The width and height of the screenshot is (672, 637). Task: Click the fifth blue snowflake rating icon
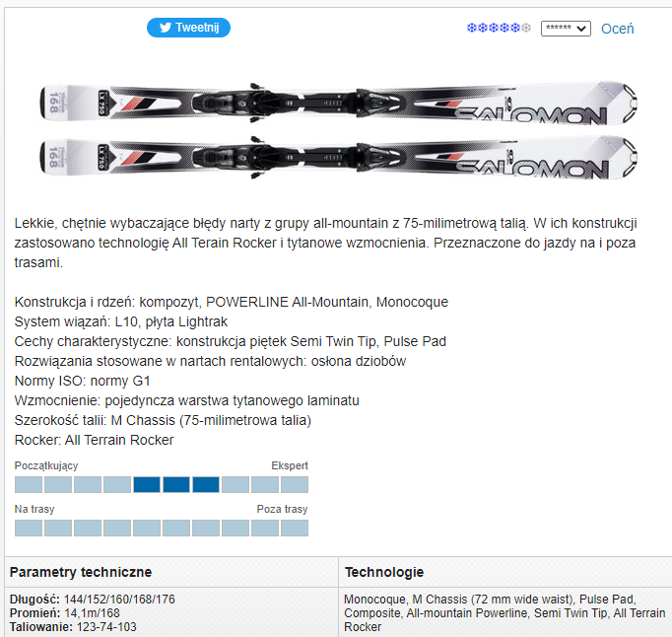tap(515, 28)
